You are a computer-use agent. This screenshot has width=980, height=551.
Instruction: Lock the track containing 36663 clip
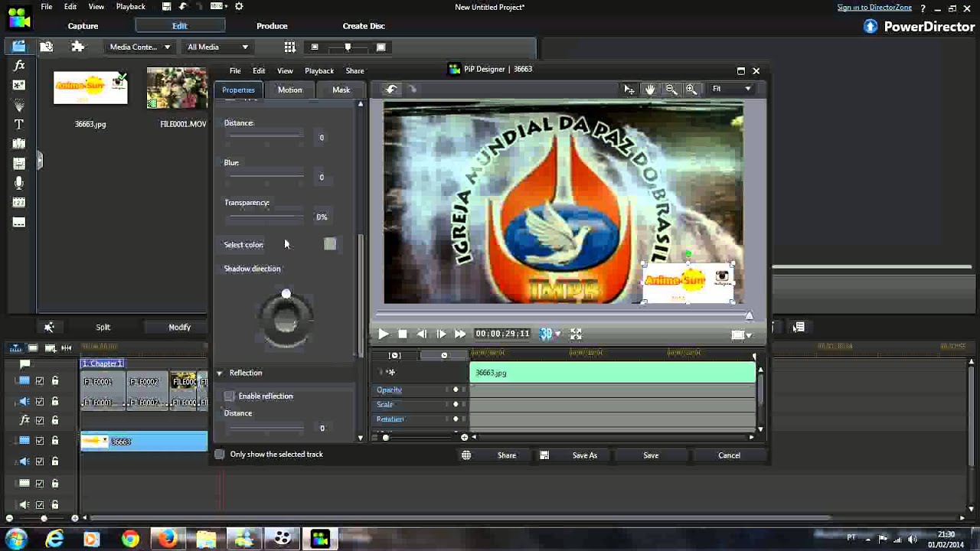(55, 441)
